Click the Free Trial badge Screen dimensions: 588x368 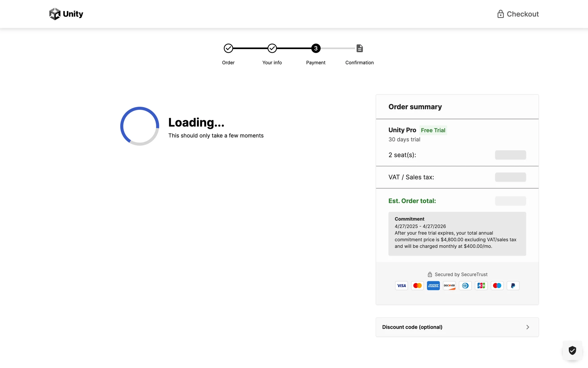coord(433,130)
